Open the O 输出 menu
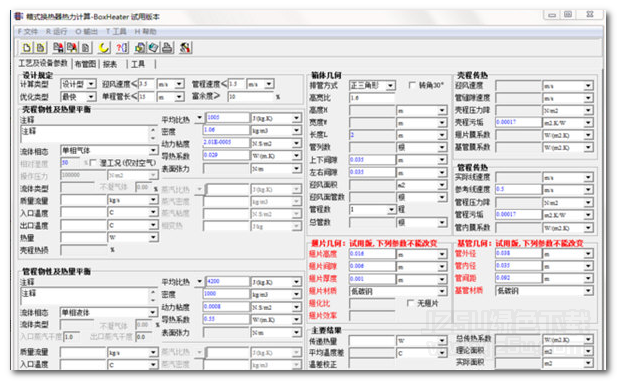This screenshot has width=617, height=381. pos(86,31)
